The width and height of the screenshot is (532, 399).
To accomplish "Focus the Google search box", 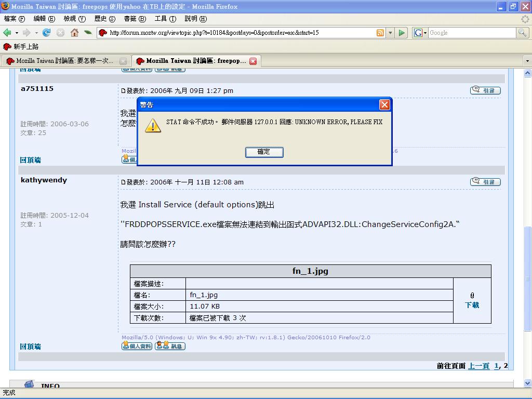I will [x=472, y=33].
